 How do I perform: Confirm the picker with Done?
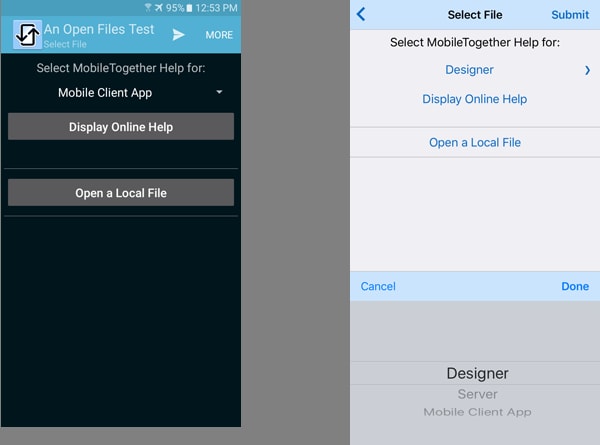click(x=575, y=286)
